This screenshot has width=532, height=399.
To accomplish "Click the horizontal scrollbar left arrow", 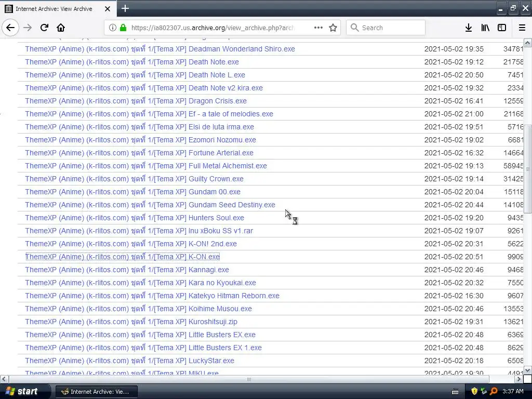I will (4, 379).
